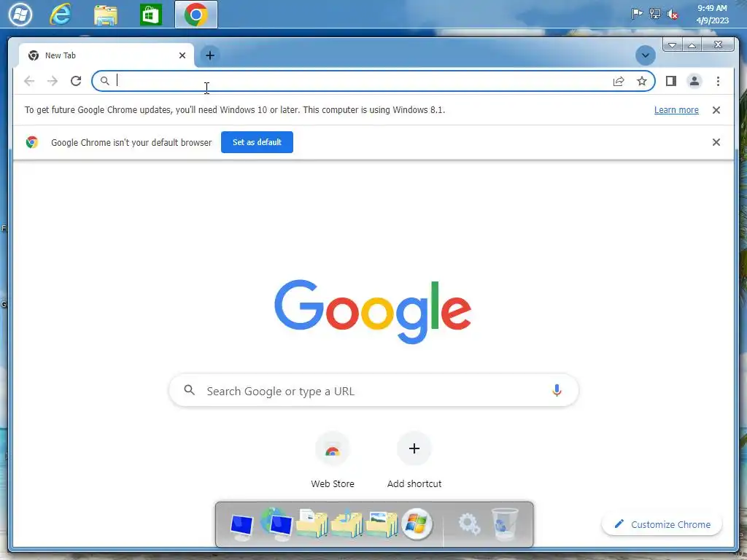747x560 pixels.
Task: Follow the Learn more link
Action: tap(676, 110)
